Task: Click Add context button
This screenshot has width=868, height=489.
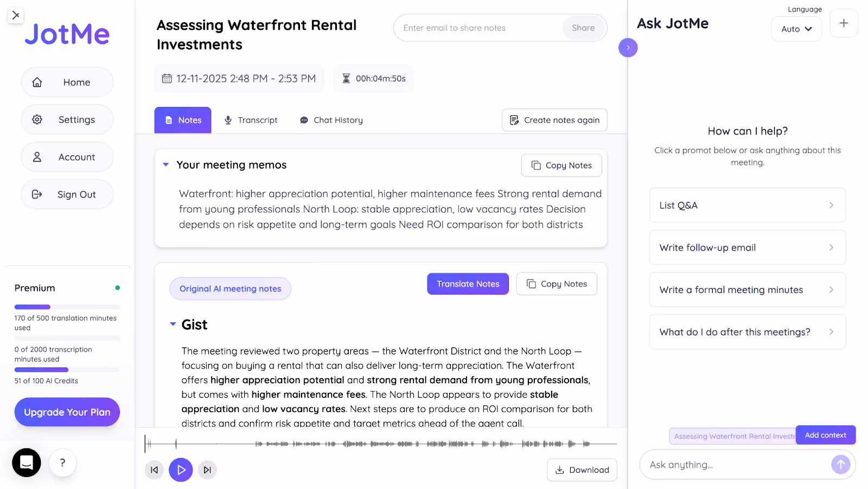Action: pyautogui.click(x=826, y=435)
